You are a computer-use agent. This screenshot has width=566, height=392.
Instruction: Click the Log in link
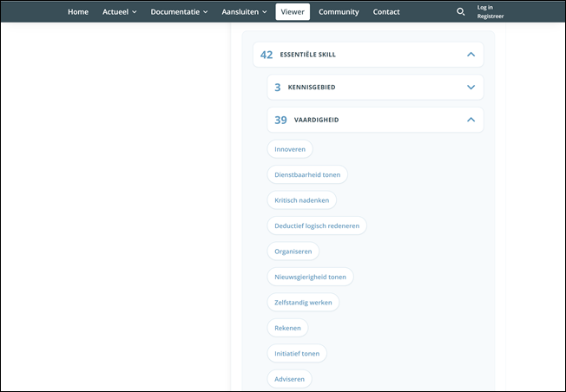484,7
